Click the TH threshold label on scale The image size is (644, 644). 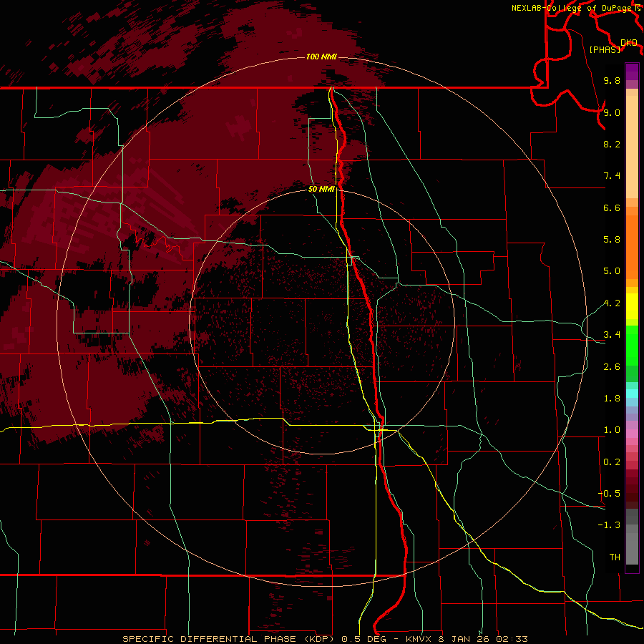click(x=615, y=557)
